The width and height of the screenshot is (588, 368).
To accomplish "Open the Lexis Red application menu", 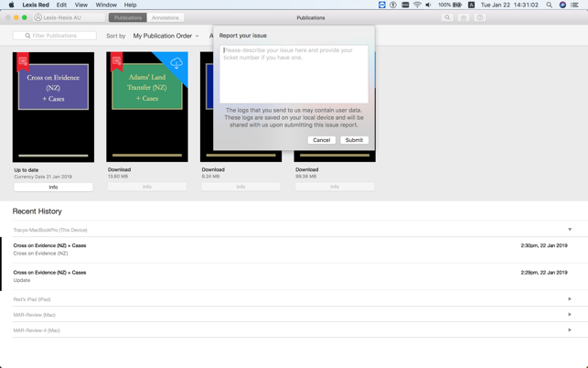I will point(36,5).
